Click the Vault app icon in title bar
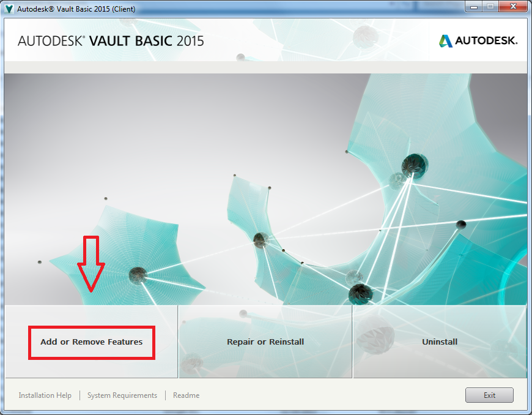Viewport: 532px width, 415px height. [9, 9]
